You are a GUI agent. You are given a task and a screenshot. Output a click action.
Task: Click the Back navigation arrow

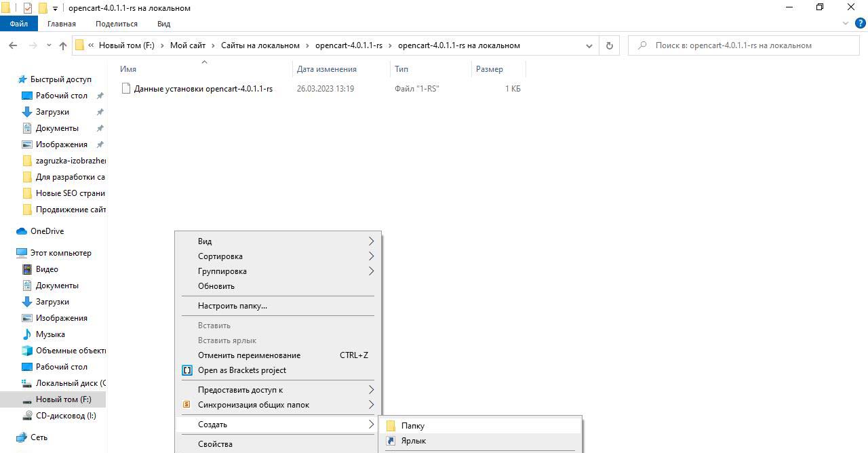13,45
